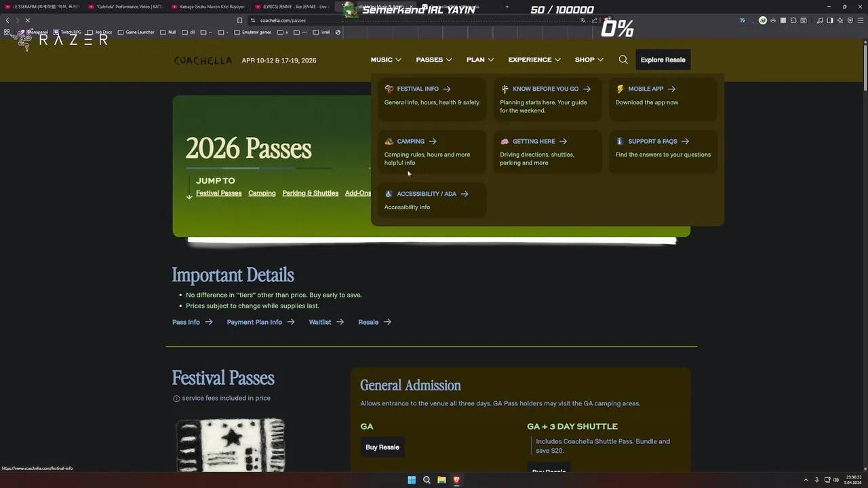Click the share page icon
Image resolution: width=868 pixels, height=488 pixels.
[595, 20]
